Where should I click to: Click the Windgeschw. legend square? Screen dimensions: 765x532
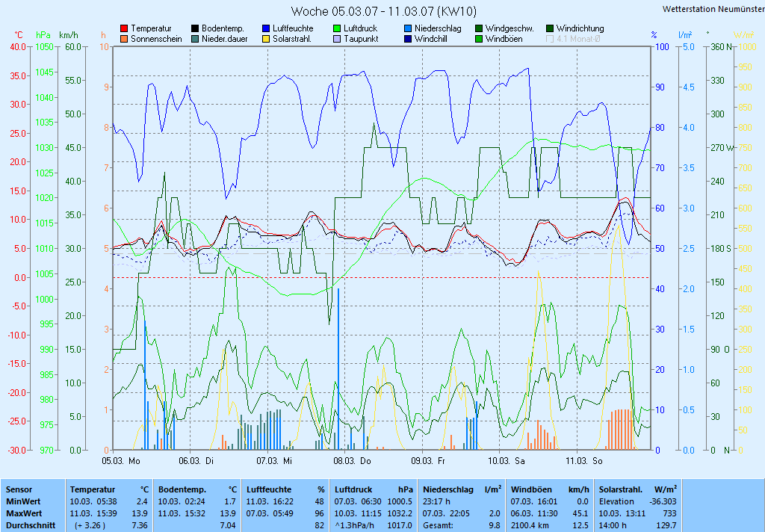click(x=480, y=28)
